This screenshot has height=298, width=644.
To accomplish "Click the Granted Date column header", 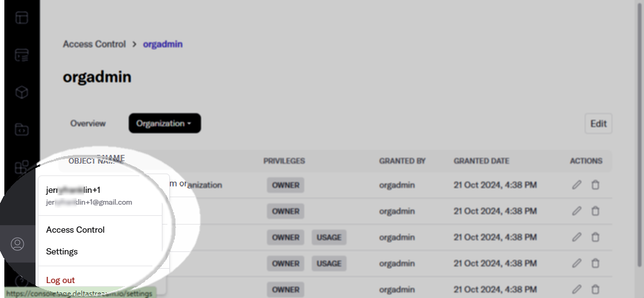I will click(x=482, y=161).
